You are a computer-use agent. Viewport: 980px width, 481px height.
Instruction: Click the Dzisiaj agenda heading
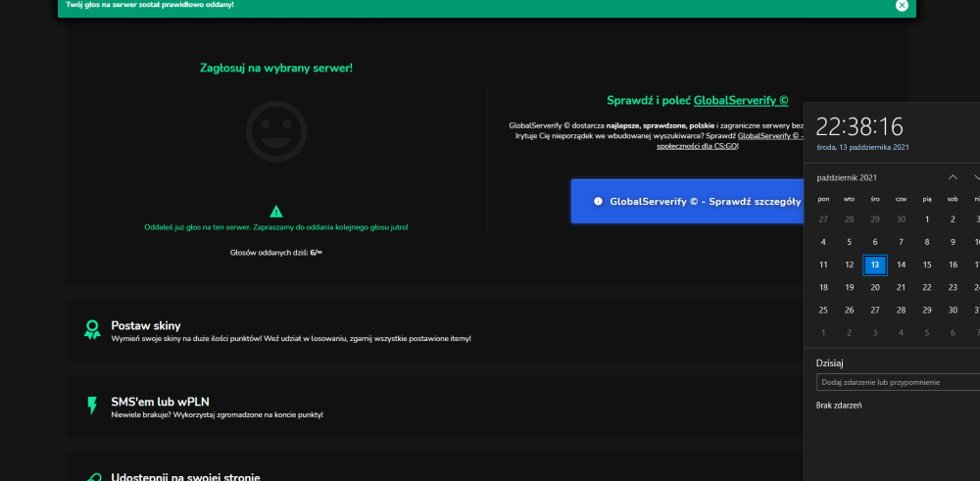[830, 362]
